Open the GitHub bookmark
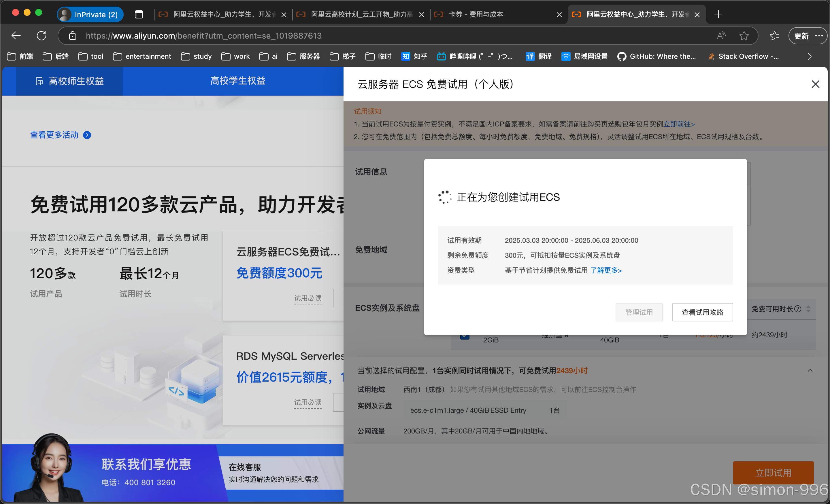This screenshot has height=504, width=830. coord(657,56)
